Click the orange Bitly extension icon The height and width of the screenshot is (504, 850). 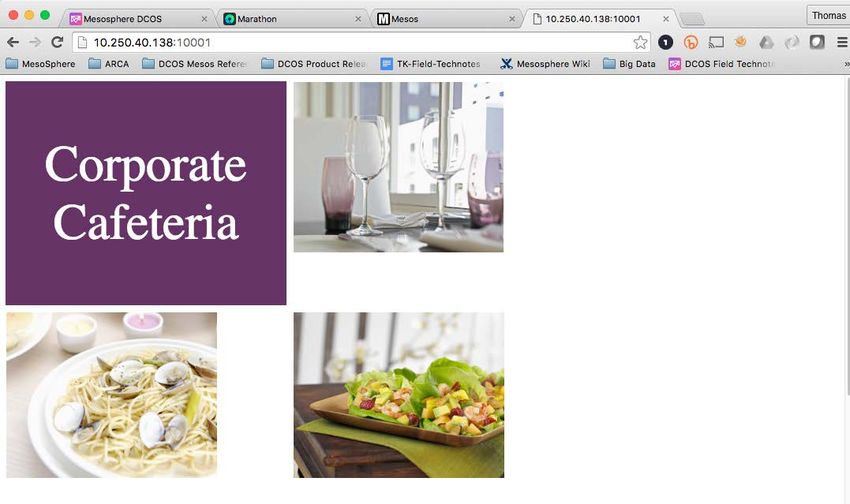(691, 42)
